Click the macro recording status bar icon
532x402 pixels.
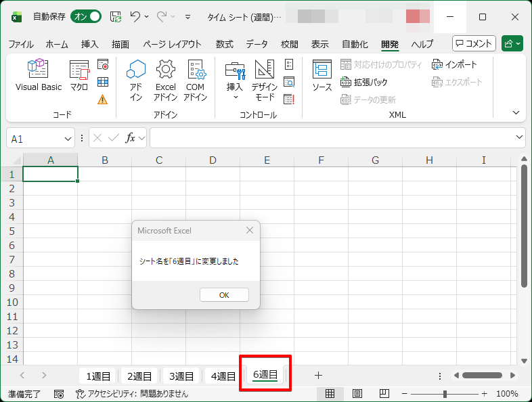tap(59, 394)
